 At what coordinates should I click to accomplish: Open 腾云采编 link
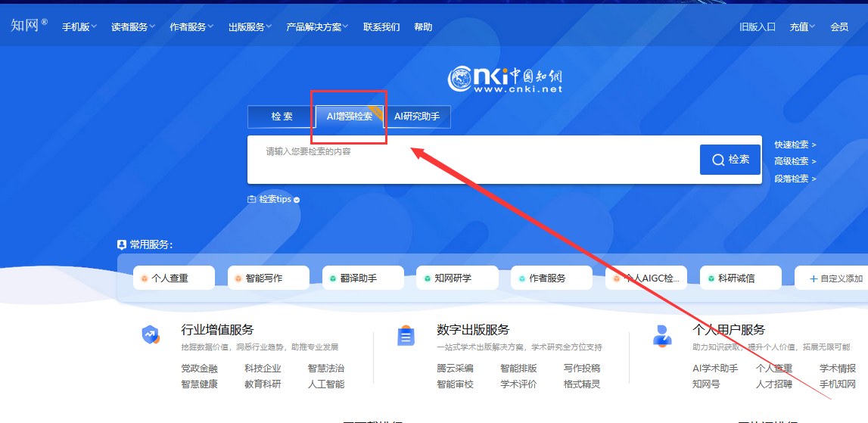tap(455, 369)
